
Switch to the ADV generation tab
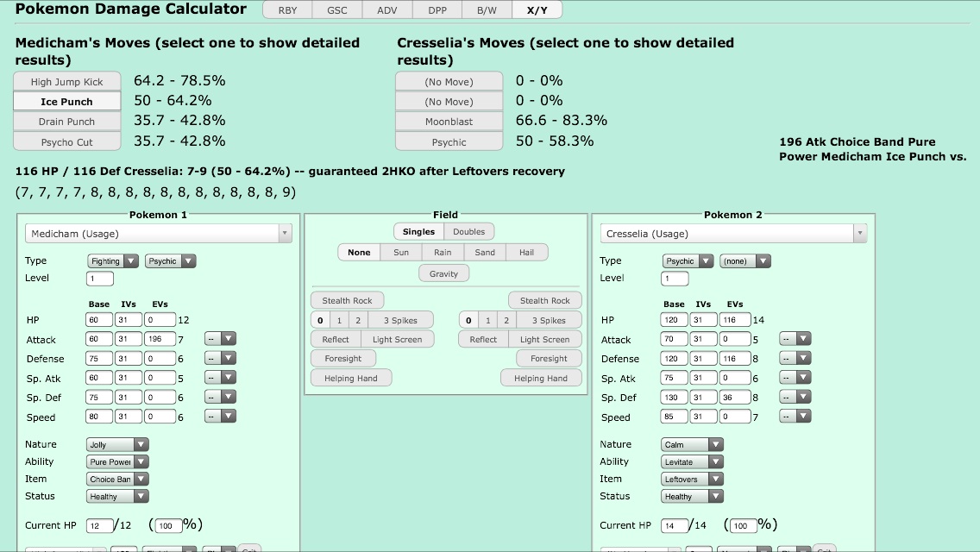(x=386, y=10)
